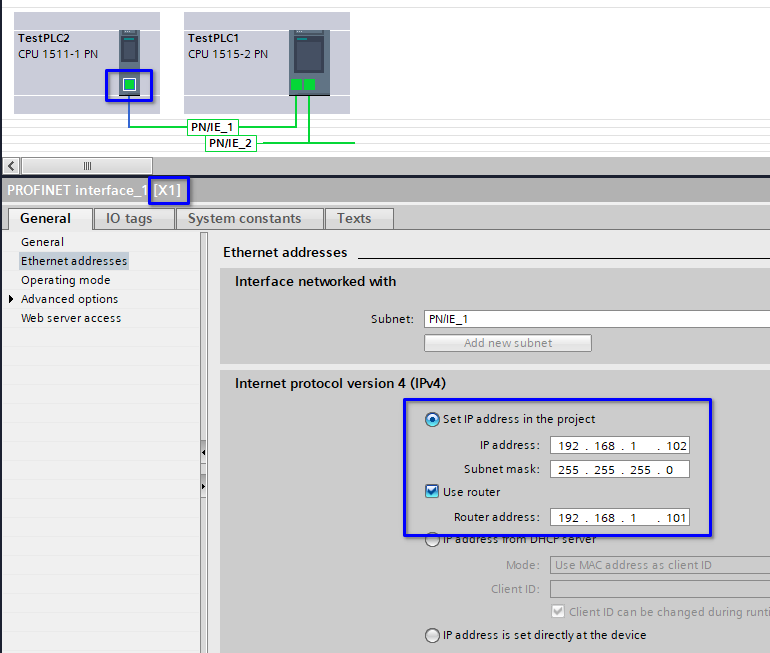Click the TestPLC1 device name
This screenshot has width=770, height=653.
point(213,38)
